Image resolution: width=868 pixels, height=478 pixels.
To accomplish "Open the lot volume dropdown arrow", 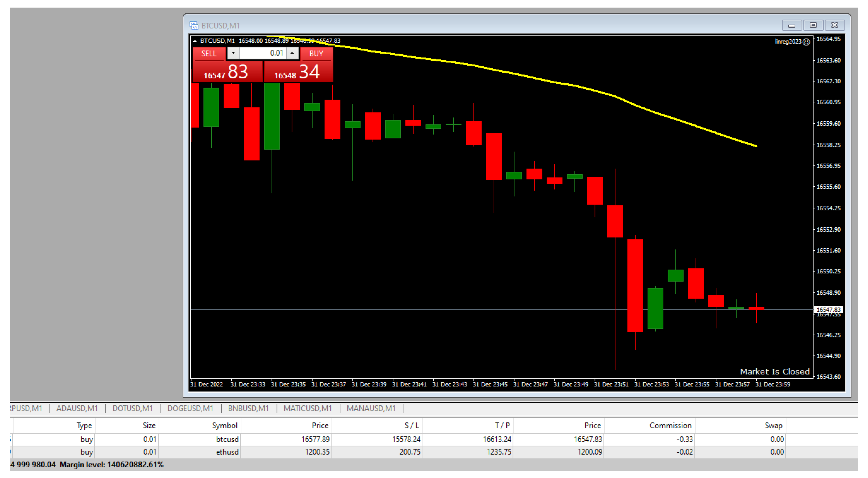I will [x=233, y=53].
